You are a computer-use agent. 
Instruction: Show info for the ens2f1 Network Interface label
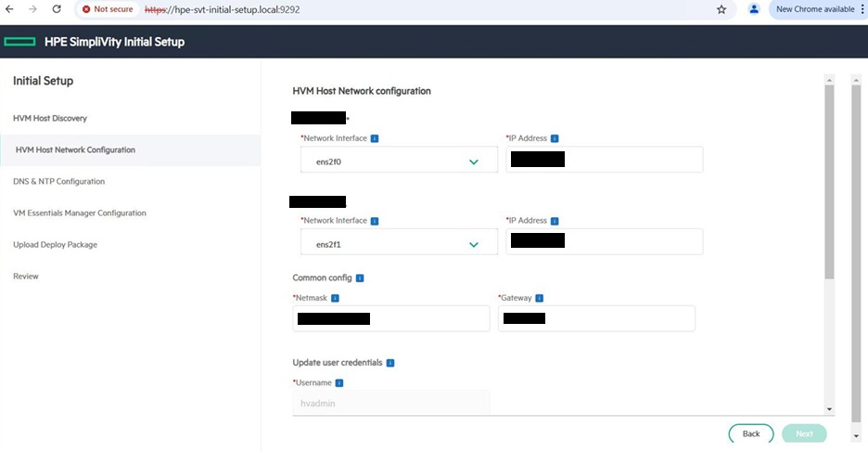[375, 221]
